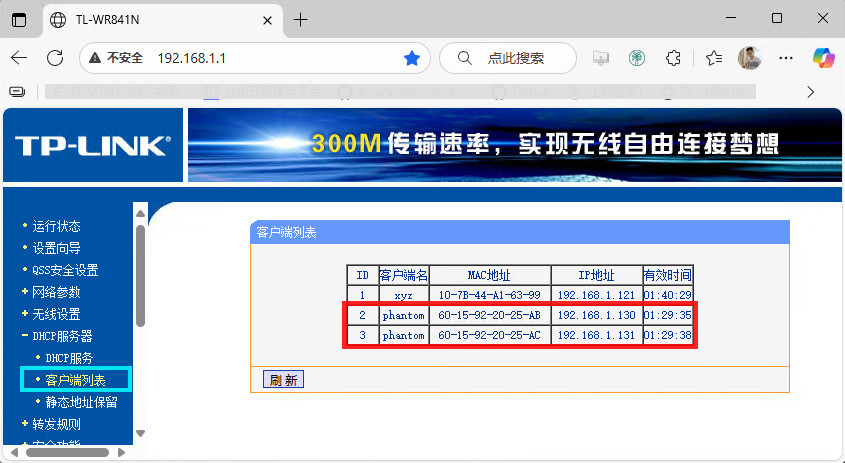
Task: Open the QSS安全设置 menu item
Action: 65,270
